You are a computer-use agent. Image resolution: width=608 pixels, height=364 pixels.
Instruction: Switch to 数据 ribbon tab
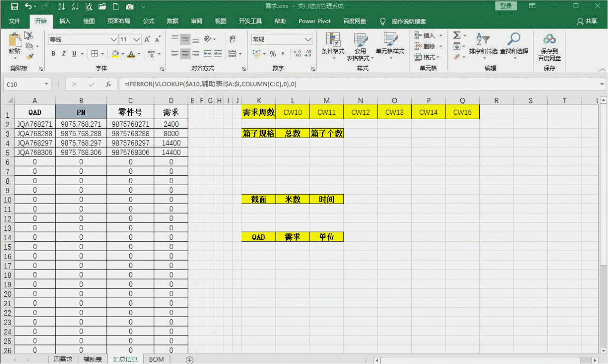point(172,21)
